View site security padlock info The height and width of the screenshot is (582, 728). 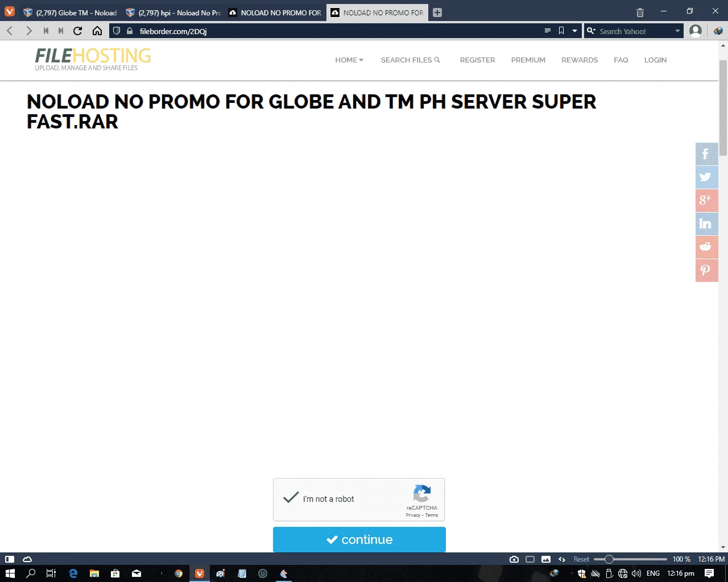click(x=130, y=31)
